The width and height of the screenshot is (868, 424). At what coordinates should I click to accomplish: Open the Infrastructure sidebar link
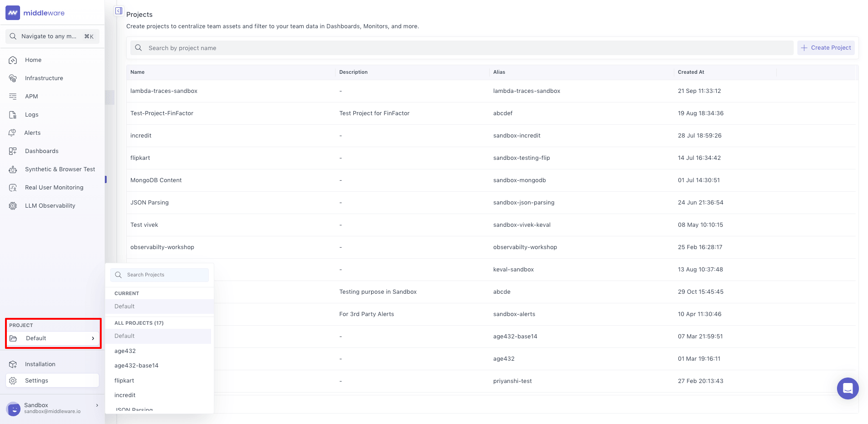click(x=44, y=78)
